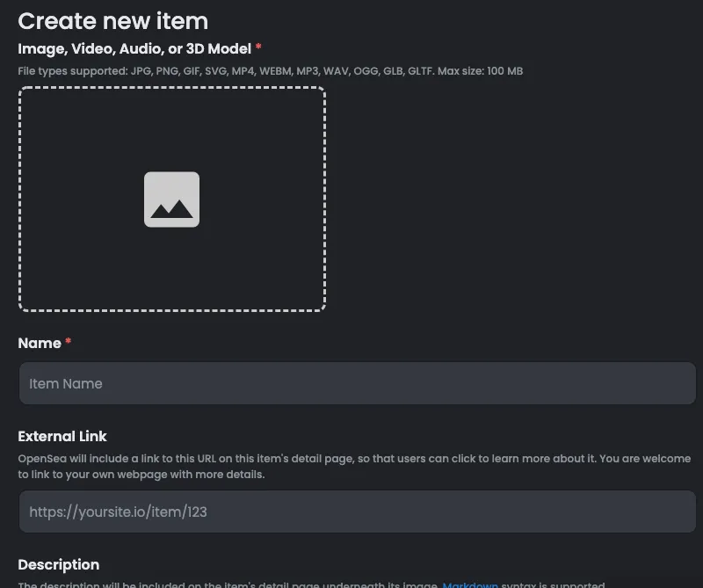Screen dimensions: 703x588
Task: Click the image placeholder icon
Action: (x=171, y=200)
